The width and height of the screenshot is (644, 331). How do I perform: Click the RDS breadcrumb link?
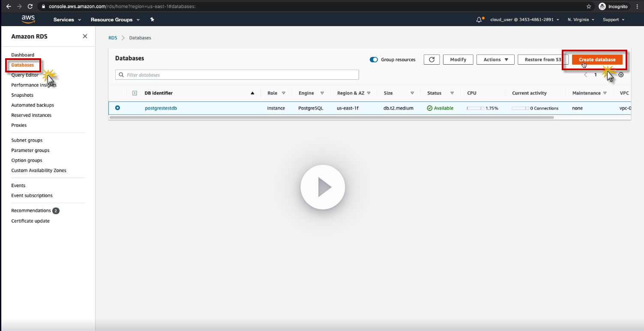click(x=113, y=38)
